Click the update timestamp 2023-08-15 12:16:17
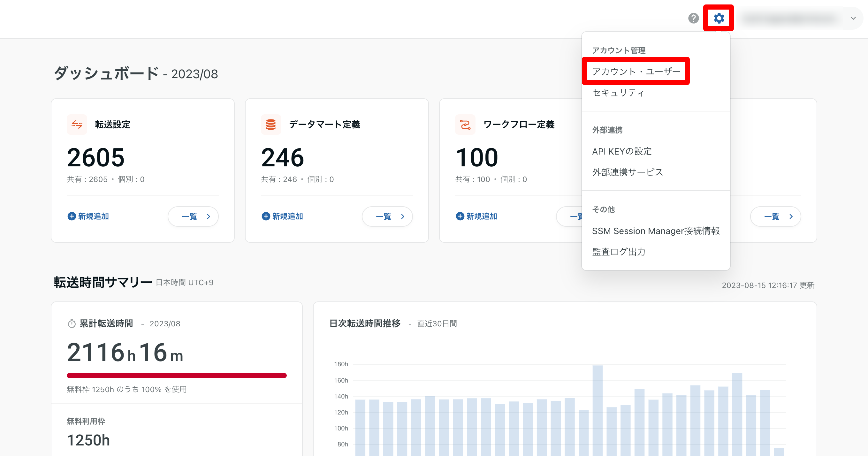Image resolution: width=868 pixels, height=456 pixels. tap(759, 285)
